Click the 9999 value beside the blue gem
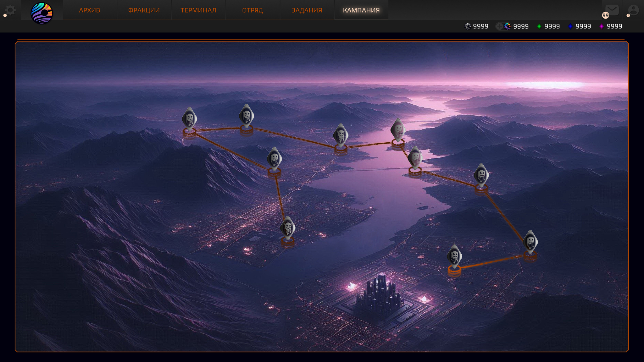 point(583,26)
